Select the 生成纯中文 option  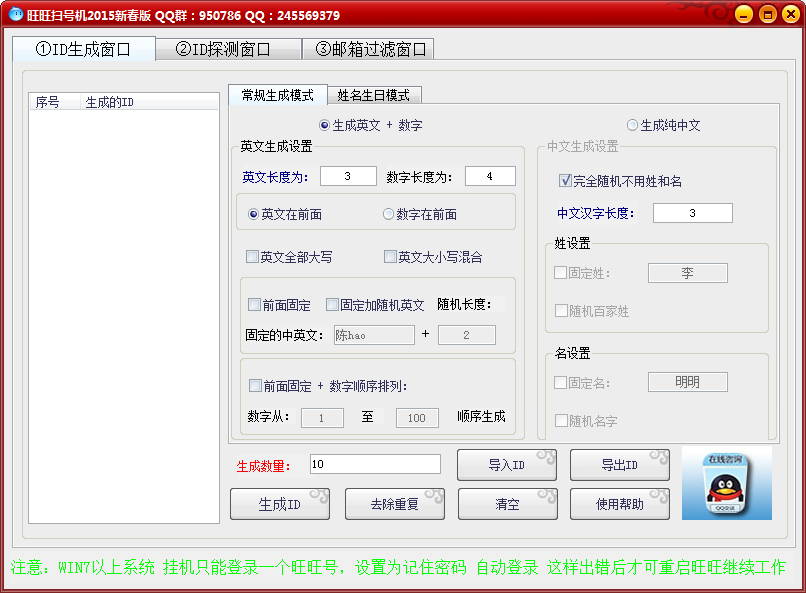(x=630, y=123)
